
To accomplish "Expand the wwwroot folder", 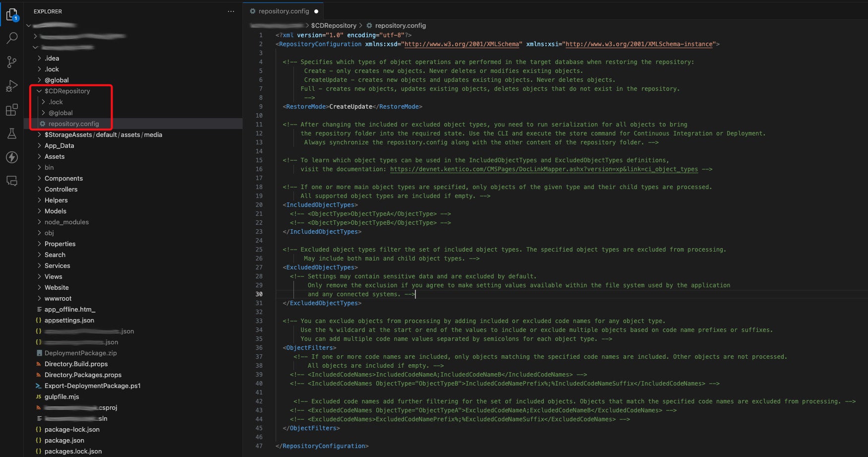I will pyautogui.click(x=58, y=299).
